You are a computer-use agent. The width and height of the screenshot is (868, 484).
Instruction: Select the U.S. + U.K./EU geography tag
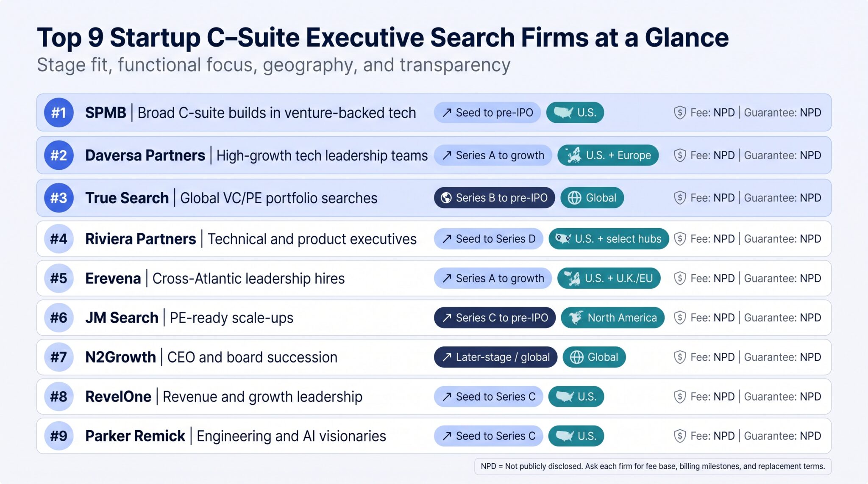coord(609,278)
